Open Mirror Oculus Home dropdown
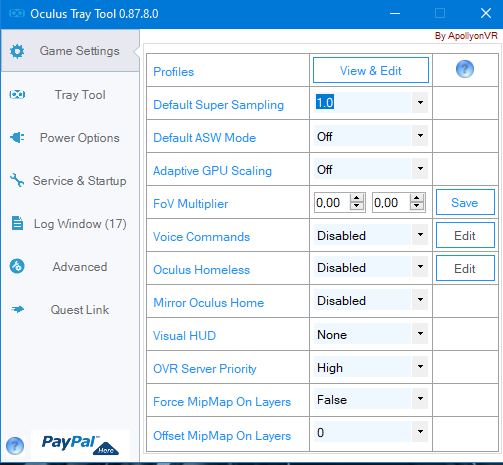This screenshot has width=503, height=465. coord(420,300)
